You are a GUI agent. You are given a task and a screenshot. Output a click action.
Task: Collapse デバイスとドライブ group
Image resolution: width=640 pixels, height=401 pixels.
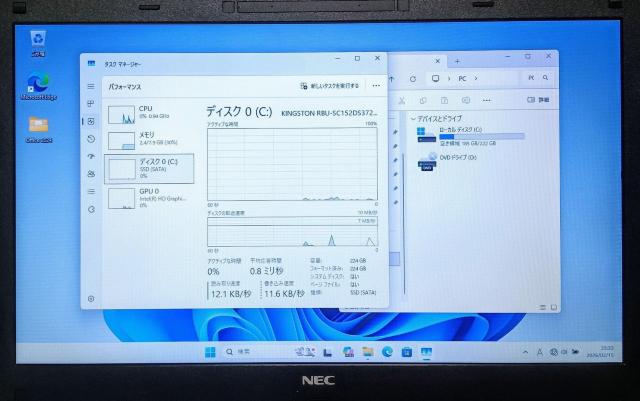pyautogui.click(x=413, y=119)
